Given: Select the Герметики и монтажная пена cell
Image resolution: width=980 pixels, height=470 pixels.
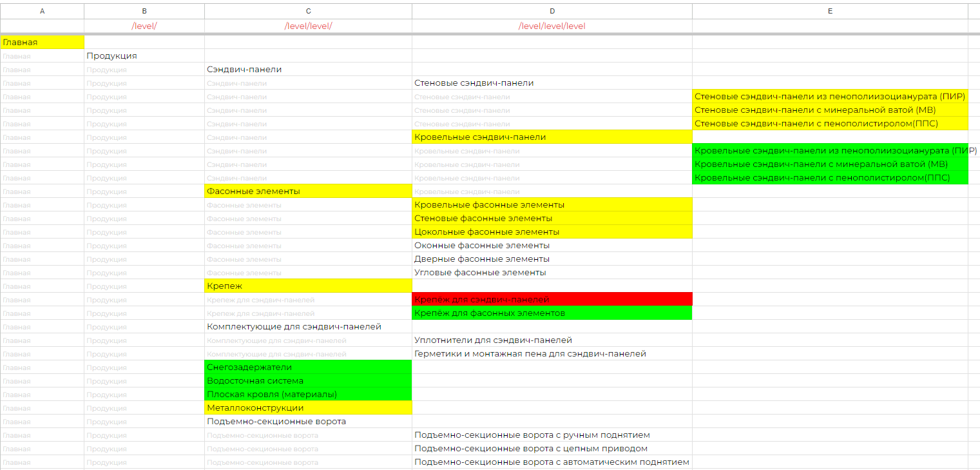Looking at the screenshot, I should (552, 353).
